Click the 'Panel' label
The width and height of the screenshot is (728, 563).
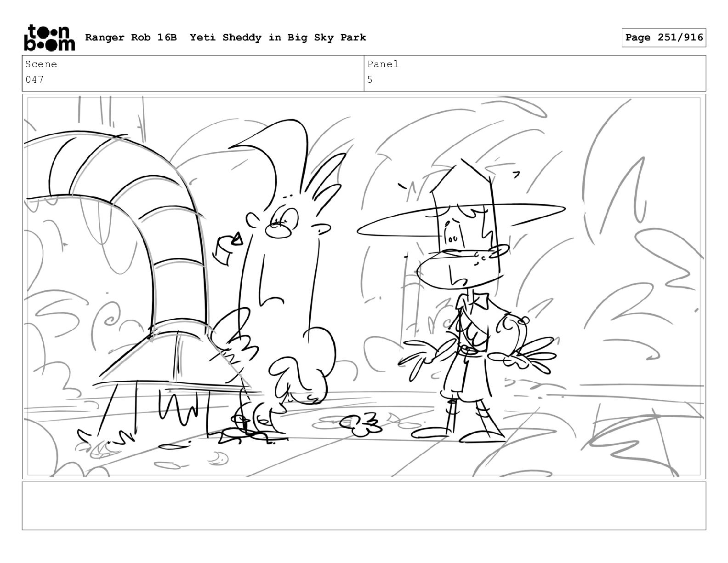point(383,64)
